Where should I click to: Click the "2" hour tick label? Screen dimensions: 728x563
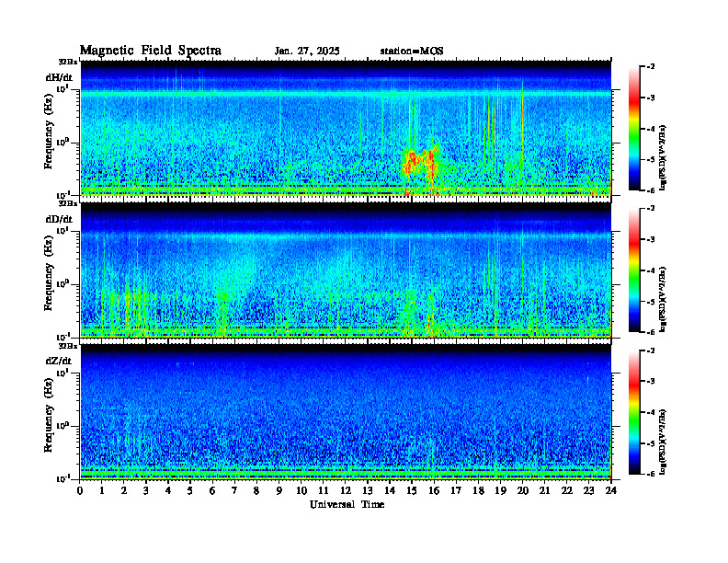coord(124,491)
